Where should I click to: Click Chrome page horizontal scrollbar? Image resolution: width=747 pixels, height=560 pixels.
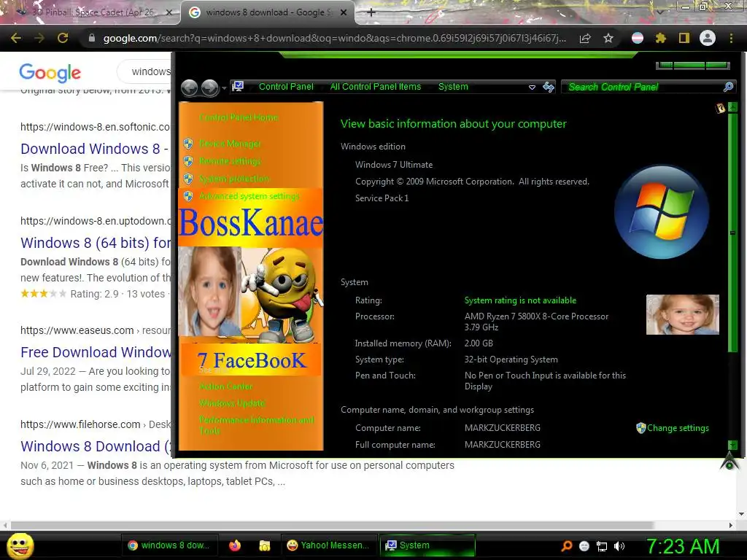[332, 525]
